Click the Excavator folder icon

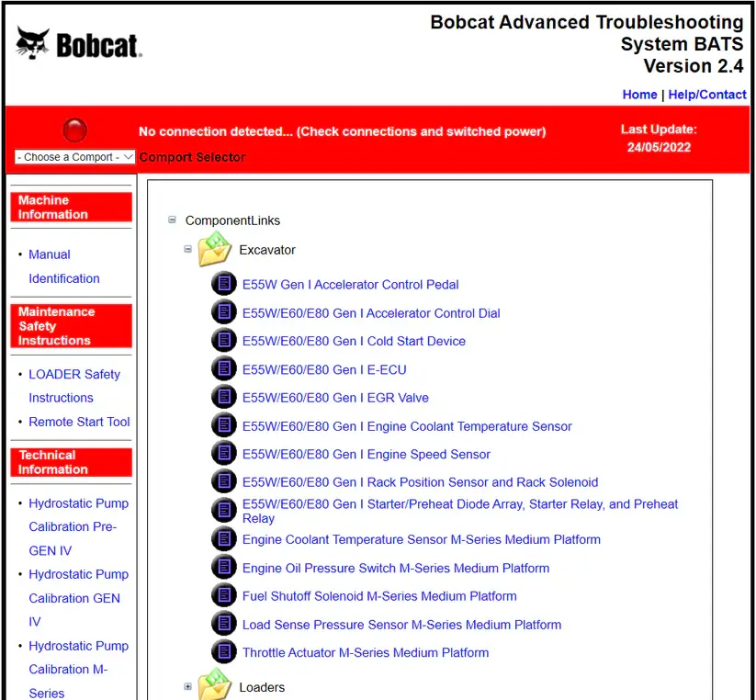coord(215,249)
